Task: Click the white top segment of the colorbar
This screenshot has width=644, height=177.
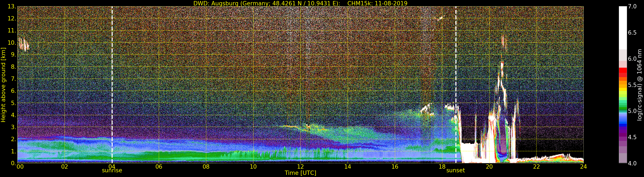Action: [623, 27]
